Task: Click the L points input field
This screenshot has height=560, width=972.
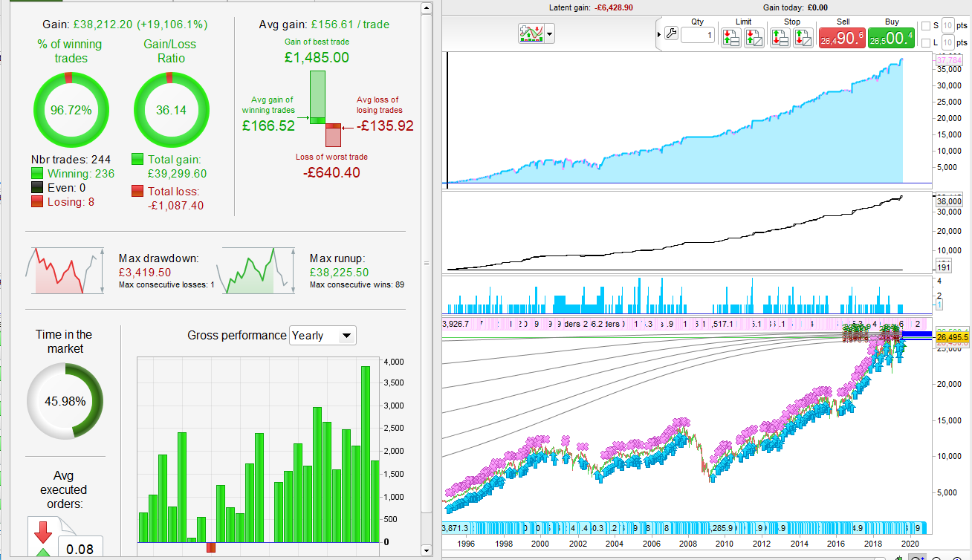Action: (x=947, y=43)
